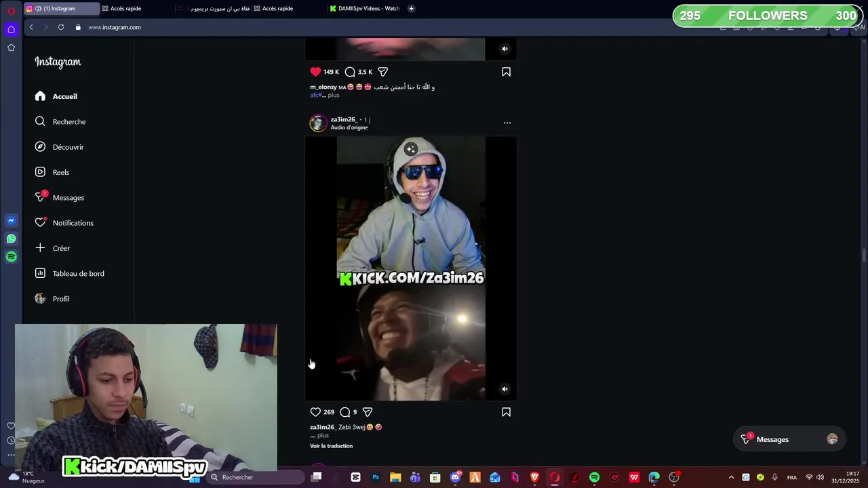Open comments on the za3im26_ post
Viewport: 868px width, 488px height.
[345, 412]
